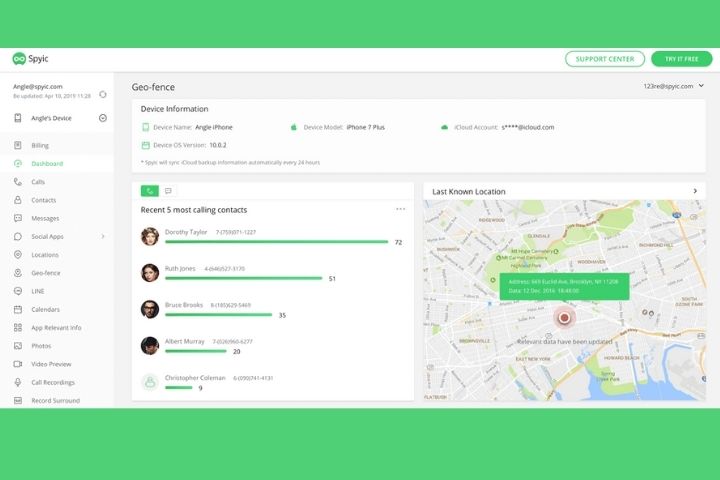Open the Calendars icon
This screenshot has height=480, width=720.
[17, 309]
